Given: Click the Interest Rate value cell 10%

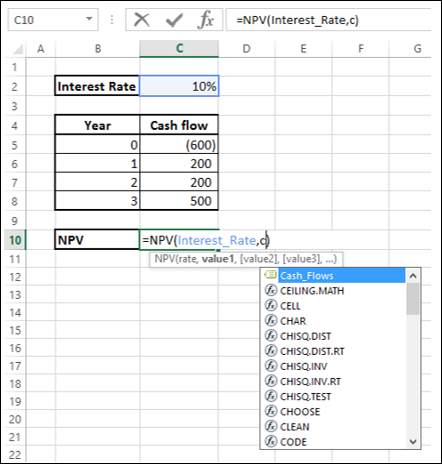Looking at the screenshot, I should [x=179, y=86].
